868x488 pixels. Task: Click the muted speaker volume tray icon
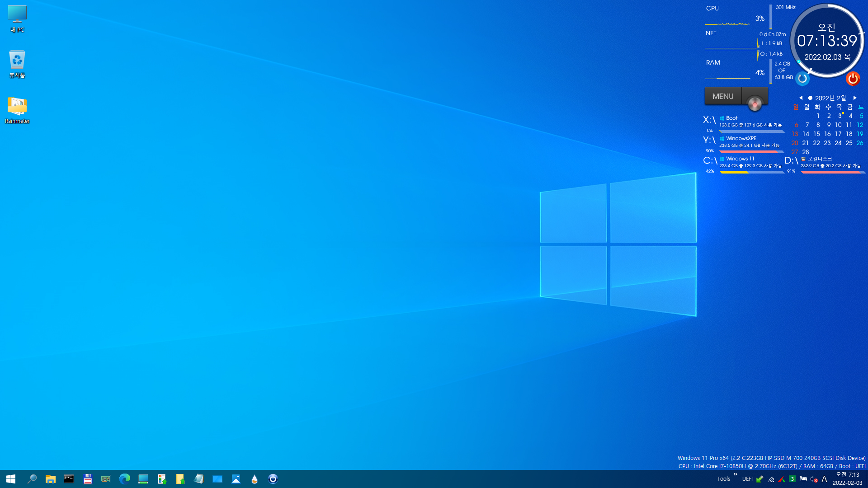[814, 479]
